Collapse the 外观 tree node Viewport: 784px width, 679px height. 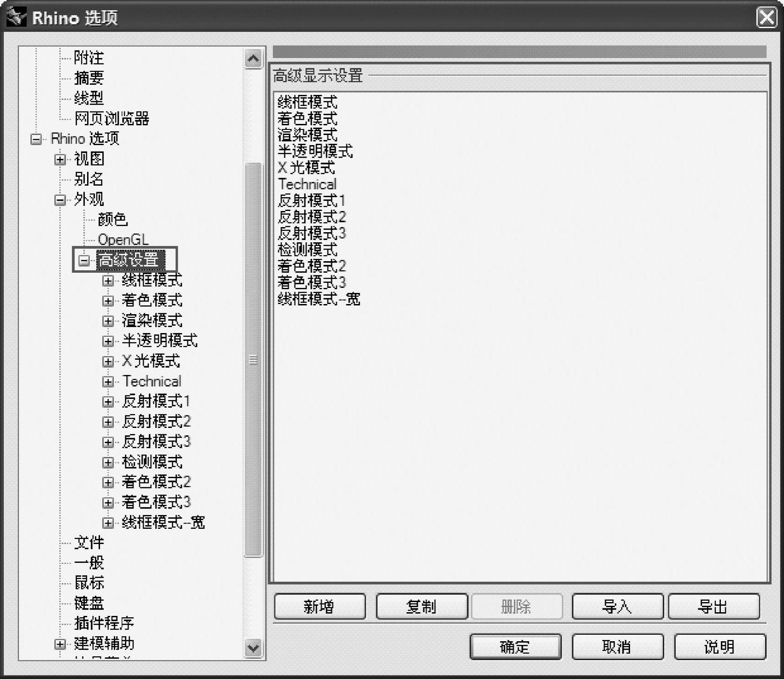tap(60, 200)
